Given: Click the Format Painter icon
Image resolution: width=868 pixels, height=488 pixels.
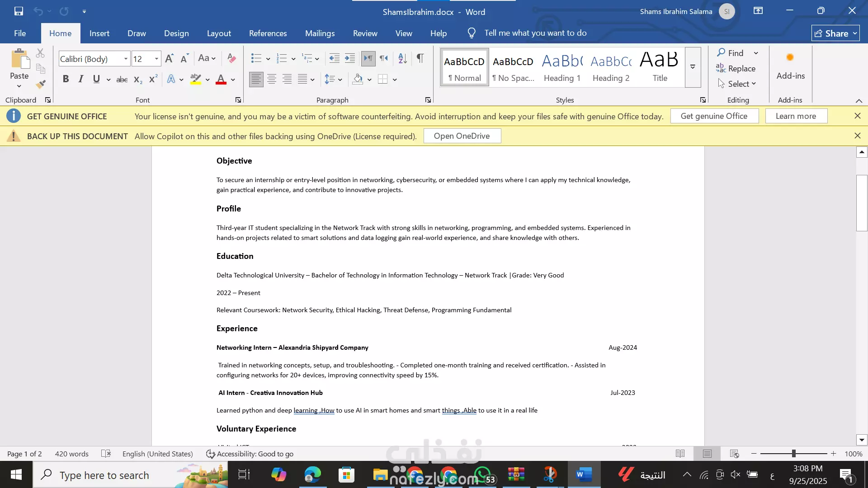Looking at the screenshot, I should coord(41,84).
